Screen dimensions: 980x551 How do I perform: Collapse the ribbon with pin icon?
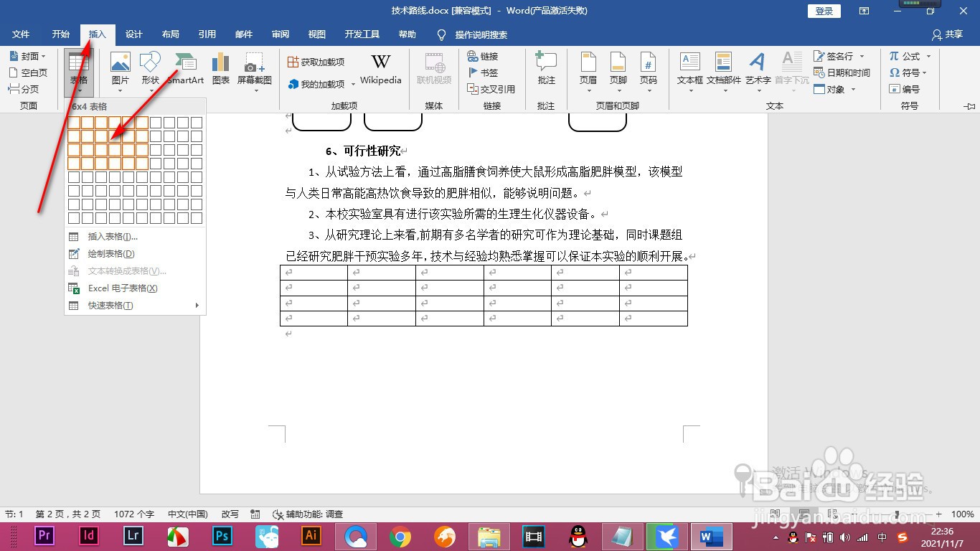970,106
